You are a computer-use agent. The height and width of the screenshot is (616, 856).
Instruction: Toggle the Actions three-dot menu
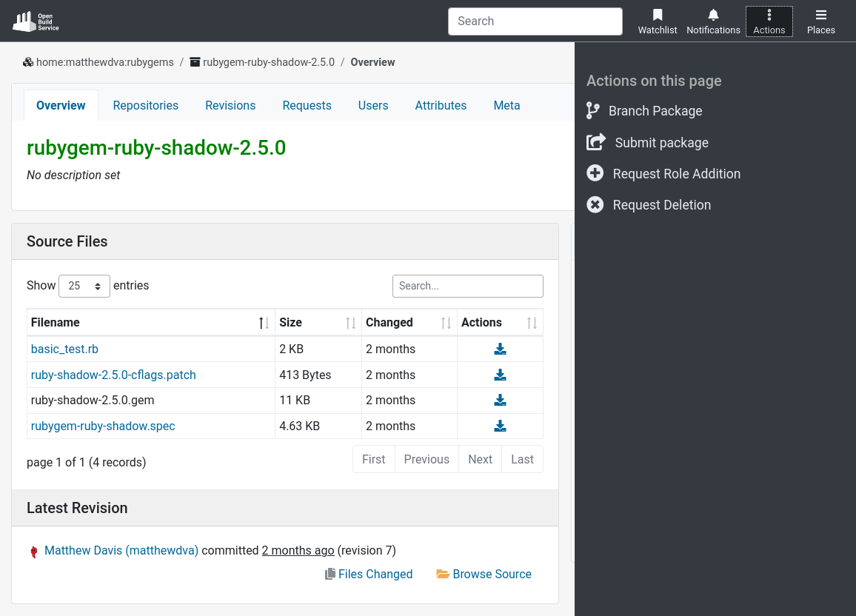pyautogui.click(x=769, y=21)
